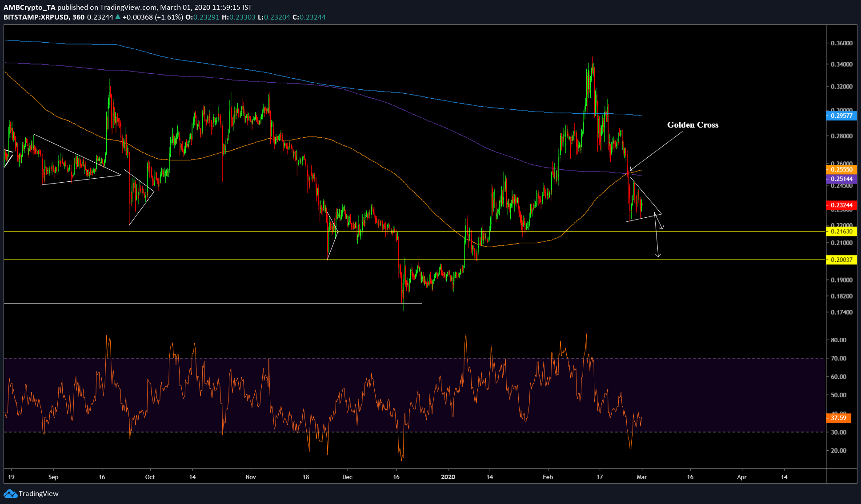Click the +0.00368 (+1.61%) change value
Image resolution: width=861 pixels, height=504 pixels.
[x=153, y=17]
